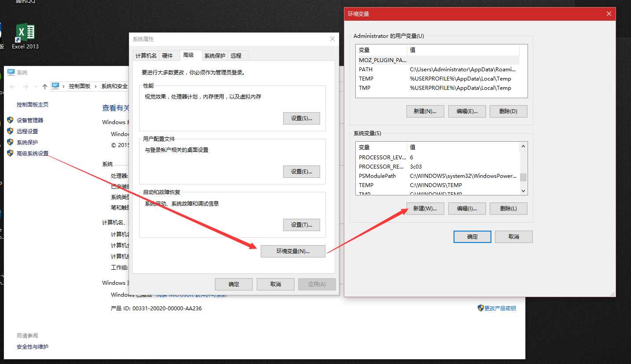631x364 pixels.
Task: Click the computer icon in address bar
Action: click(x=55, y=86)
